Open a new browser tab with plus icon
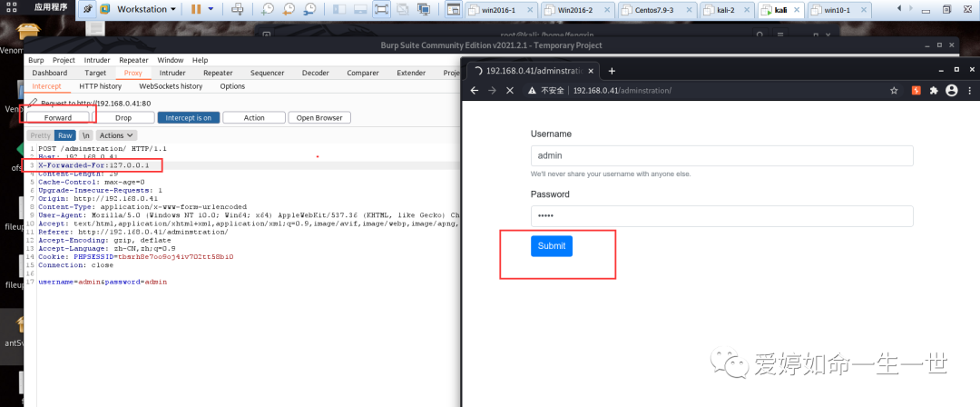 click(612, 71)
